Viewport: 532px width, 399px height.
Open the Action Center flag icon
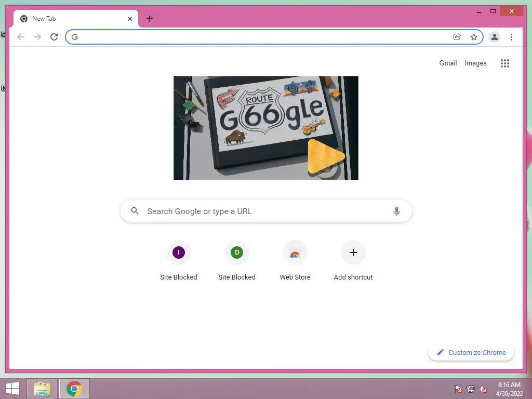tap(458, 389)
